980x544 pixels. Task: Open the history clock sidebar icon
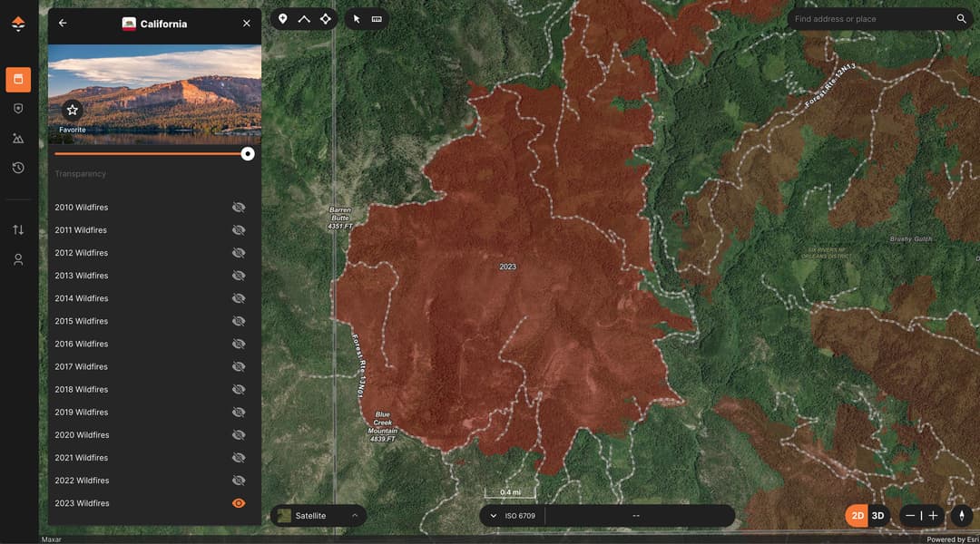click(x=18, y=168)
